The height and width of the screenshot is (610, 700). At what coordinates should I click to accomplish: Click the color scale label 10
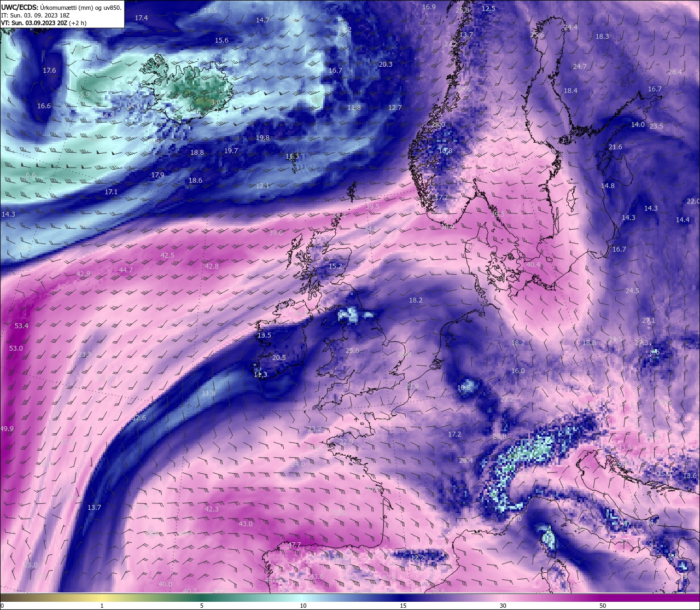302,605
